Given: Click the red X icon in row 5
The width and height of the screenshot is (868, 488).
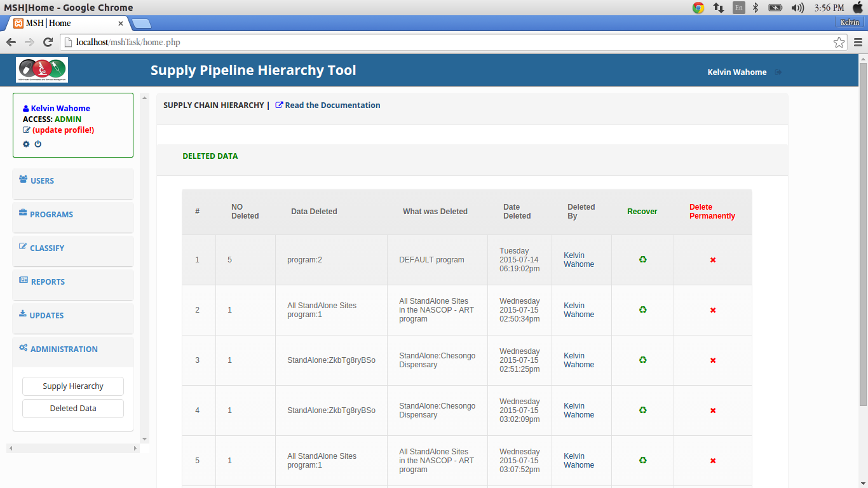Looking at the screenshot, I should click(x=713, y=461).
